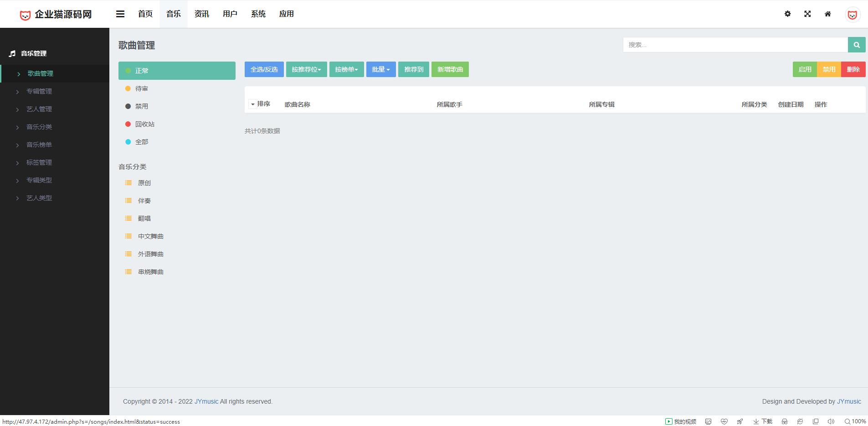868x426 pixels.
Task: Click list icon next to 翻唱
Action: tap(128, 218)
